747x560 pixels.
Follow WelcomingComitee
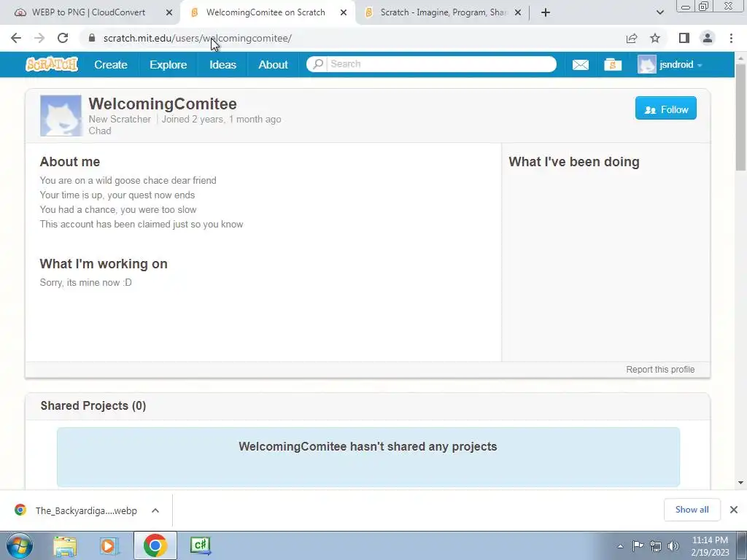665,109
